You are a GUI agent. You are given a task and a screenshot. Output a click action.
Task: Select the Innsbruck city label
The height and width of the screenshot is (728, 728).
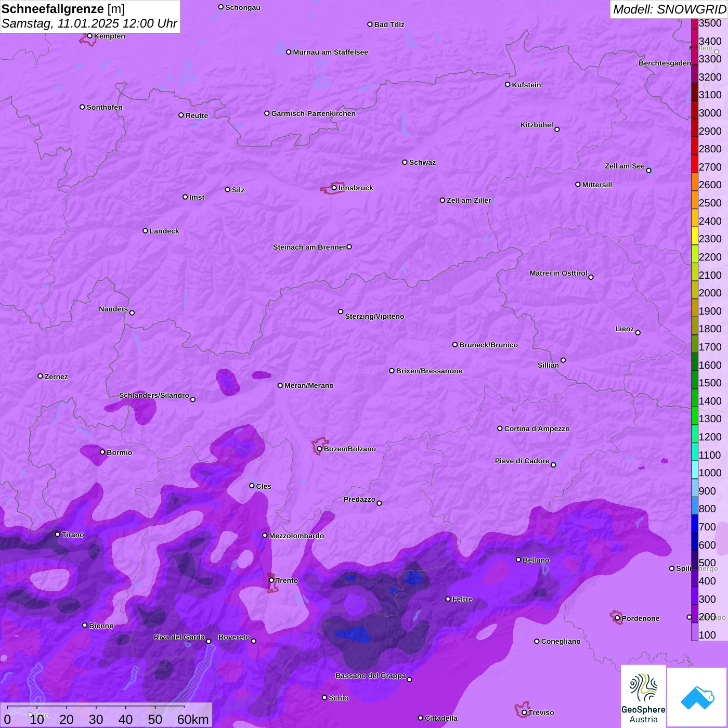pyautogui.click(x=356, y=188)
